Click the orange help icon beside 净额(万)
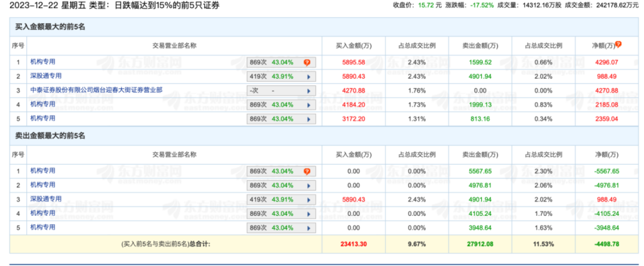This screenshot has height=266, width=644. click(x=618, y=44)
